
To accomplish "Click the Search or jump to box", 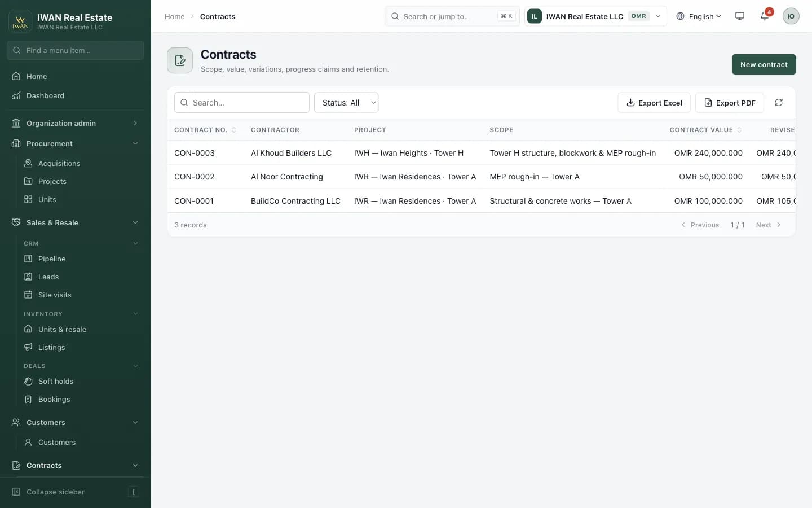I will click(x=452, y=16).
